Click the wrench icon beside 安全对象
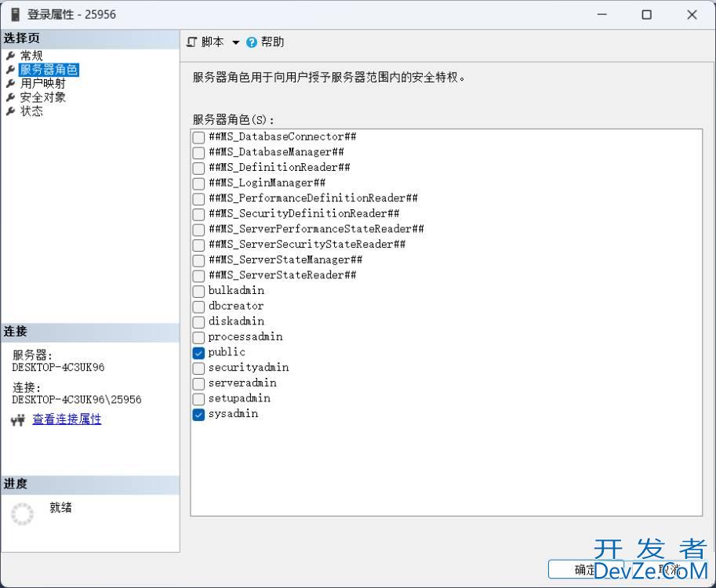 tap(10, 97)
